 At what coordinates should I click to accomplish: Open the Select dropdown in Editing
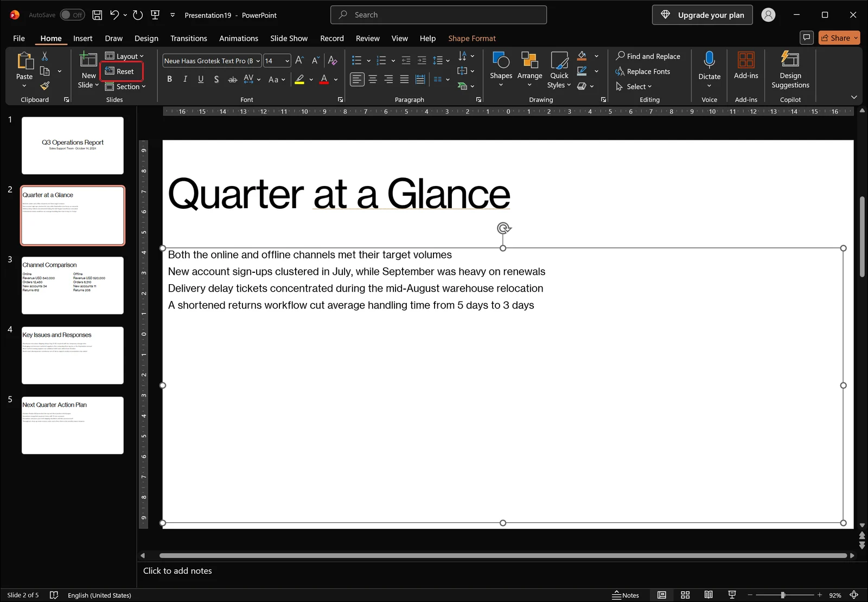click(x=634, y=86)
